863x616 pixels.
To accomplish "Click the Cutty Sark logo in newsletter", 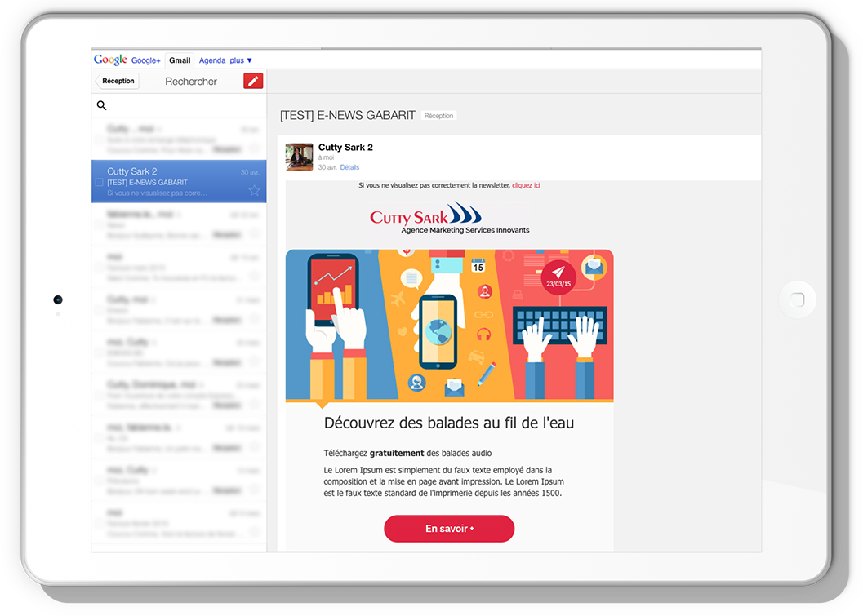I will (425, 214).
